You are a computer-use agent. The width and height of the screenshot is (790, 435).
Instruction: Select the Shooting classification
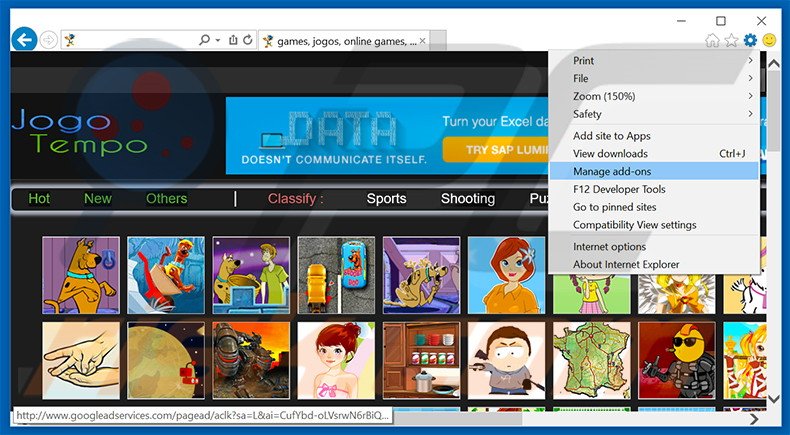coord(468,199)
